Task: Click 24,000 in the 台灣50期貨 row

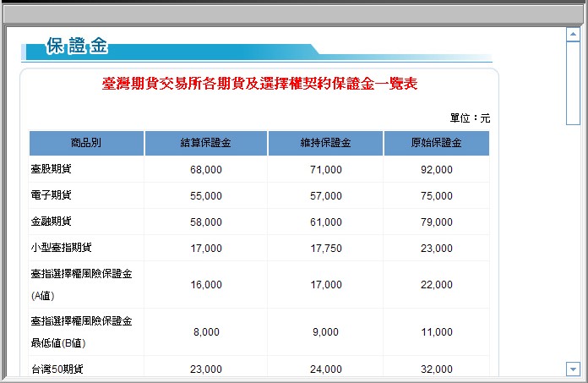Action: [x=326, y=369]
